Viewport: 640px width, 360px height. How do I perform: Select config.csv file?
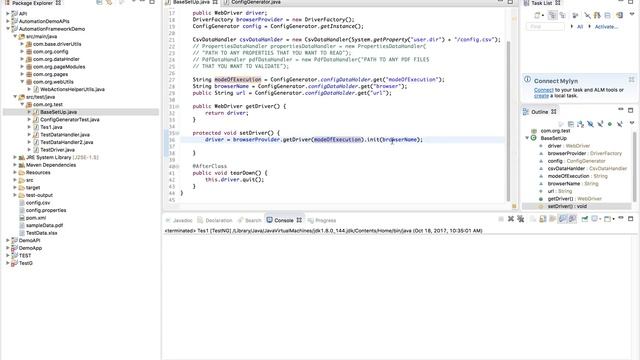click(38, 202)
